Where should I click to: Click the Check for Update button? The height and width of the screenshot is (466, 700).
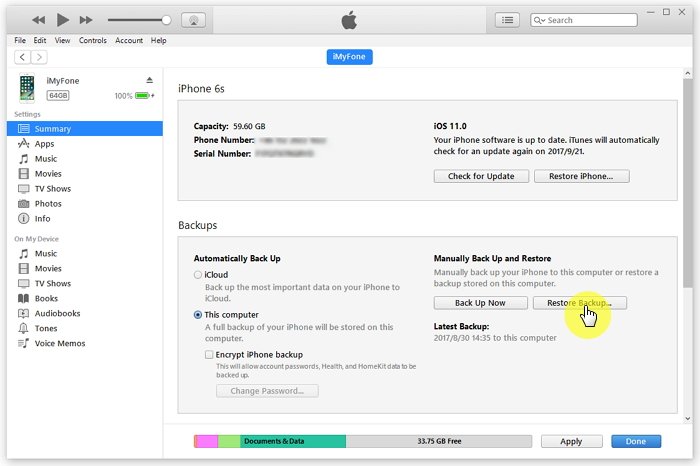point(480,176)
